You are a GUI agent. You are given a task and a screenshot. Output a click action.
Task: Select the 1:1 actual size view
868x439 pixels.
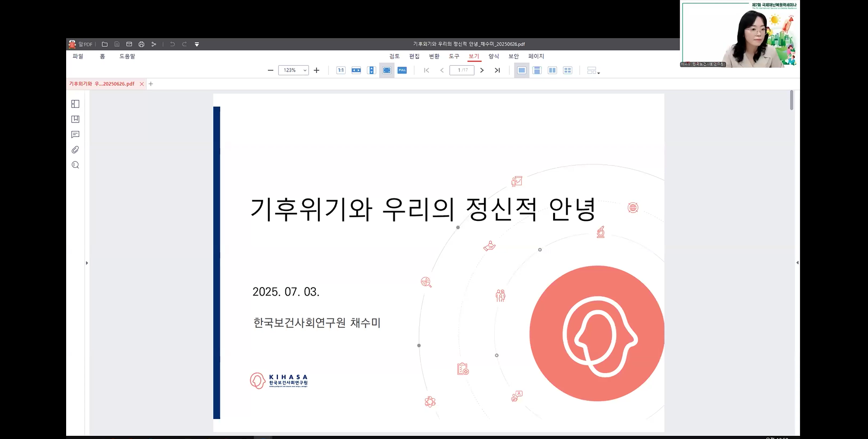(340, 70)
